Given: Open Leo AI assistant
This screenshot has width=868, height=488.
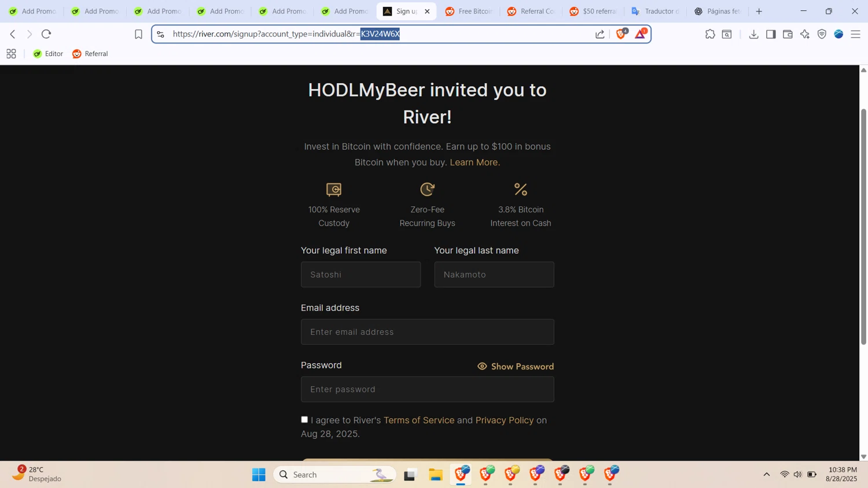Looking at the screenshot, I should pyautogui.click(x=805, y=34).
